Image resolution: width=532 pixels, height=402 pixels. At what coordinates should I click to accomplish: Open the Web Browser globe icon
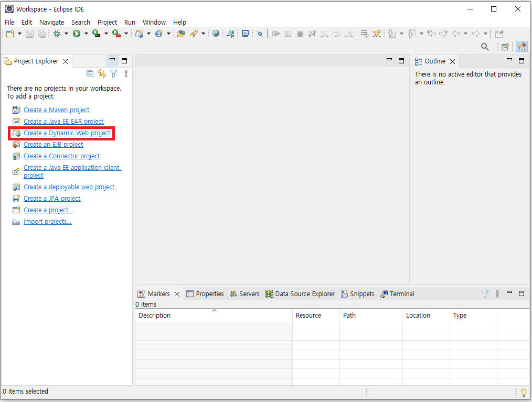pyautogui.click(x=216, y=33)
